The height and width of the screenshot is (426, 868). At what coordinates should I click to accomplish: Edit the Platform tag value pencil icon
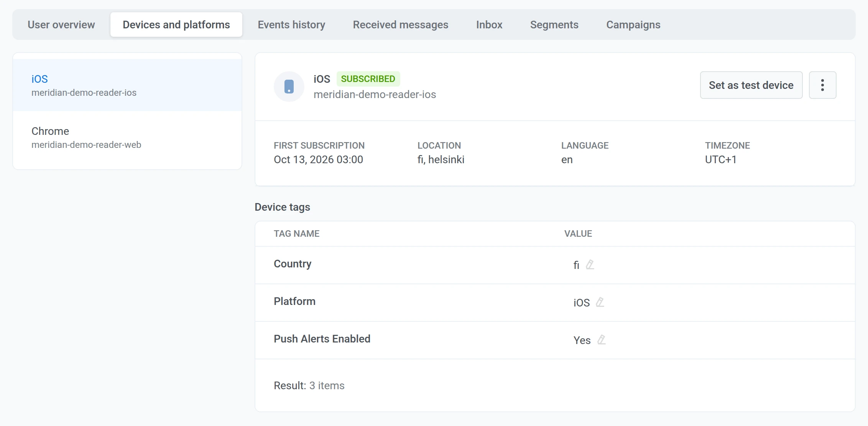click(x=600, y=302)
